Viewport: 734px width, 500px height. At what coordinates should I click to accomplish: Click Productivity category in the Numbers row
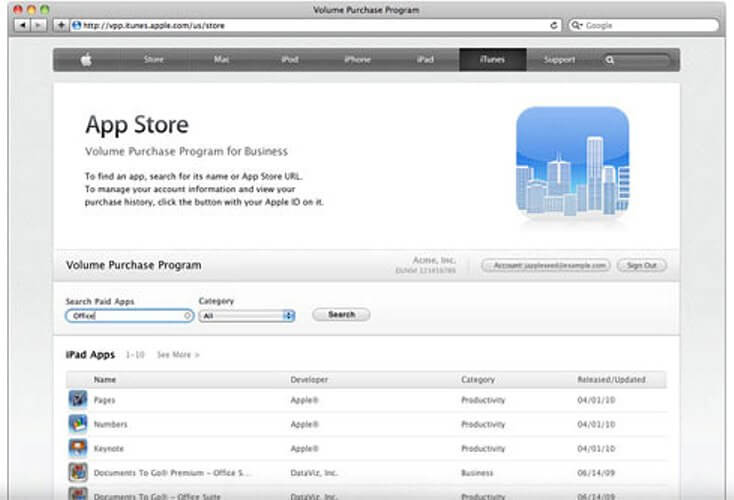tap(483, 424)
